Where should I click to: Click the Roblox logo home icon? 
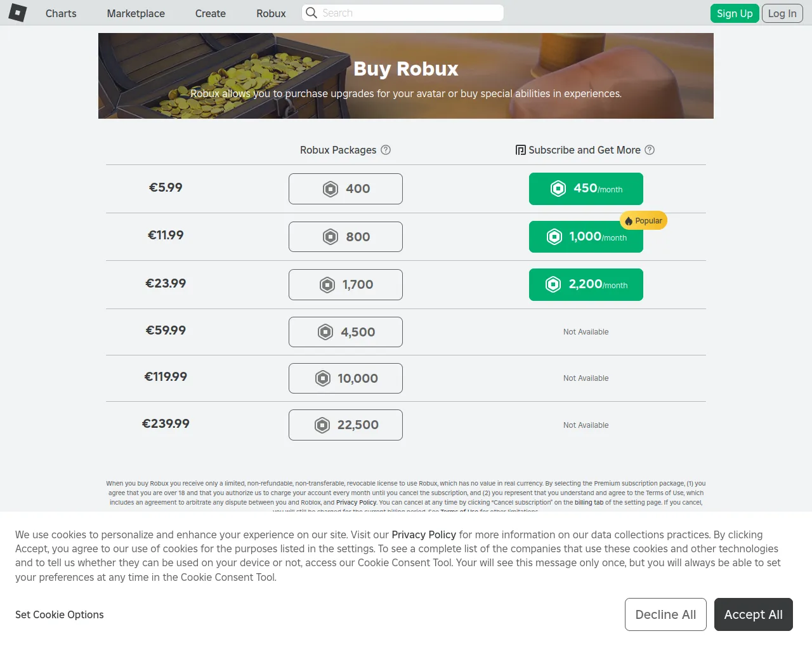(18, 13)
